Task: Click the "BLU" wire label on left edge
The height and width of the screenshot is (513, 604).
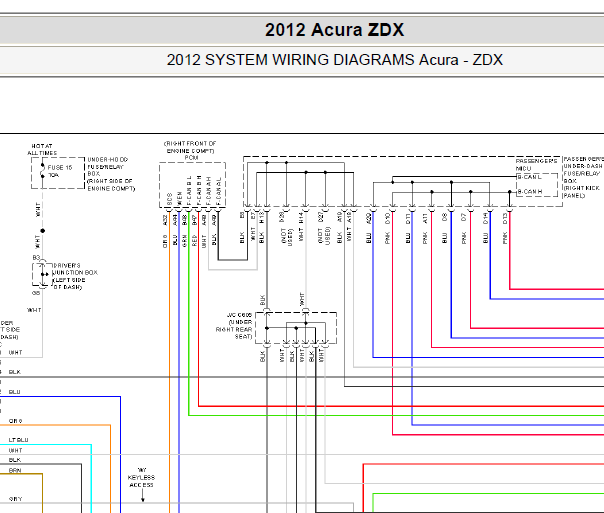Action: coord(15,392)
